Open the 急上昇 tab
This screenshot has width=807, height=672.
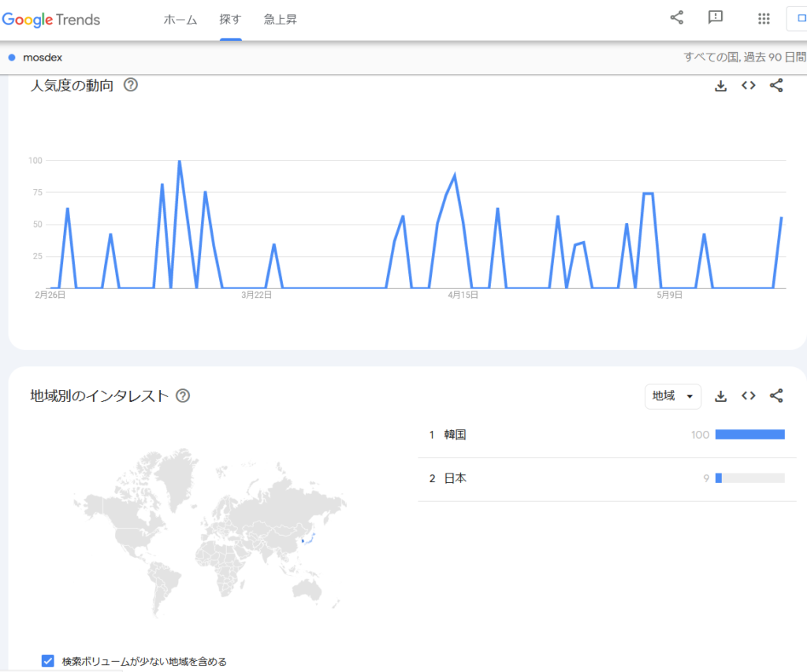pyautogui.click(x=281, y=20)
